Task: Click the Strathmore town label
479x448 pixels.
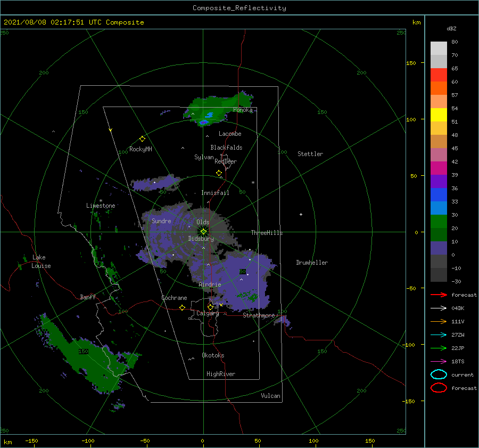Action: point(259,315)
